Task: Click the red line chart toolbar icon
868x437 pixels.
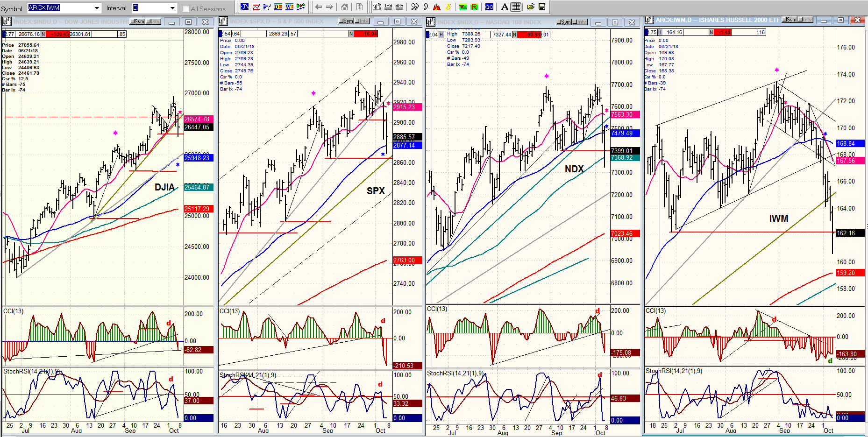Action: pos(256,7)
